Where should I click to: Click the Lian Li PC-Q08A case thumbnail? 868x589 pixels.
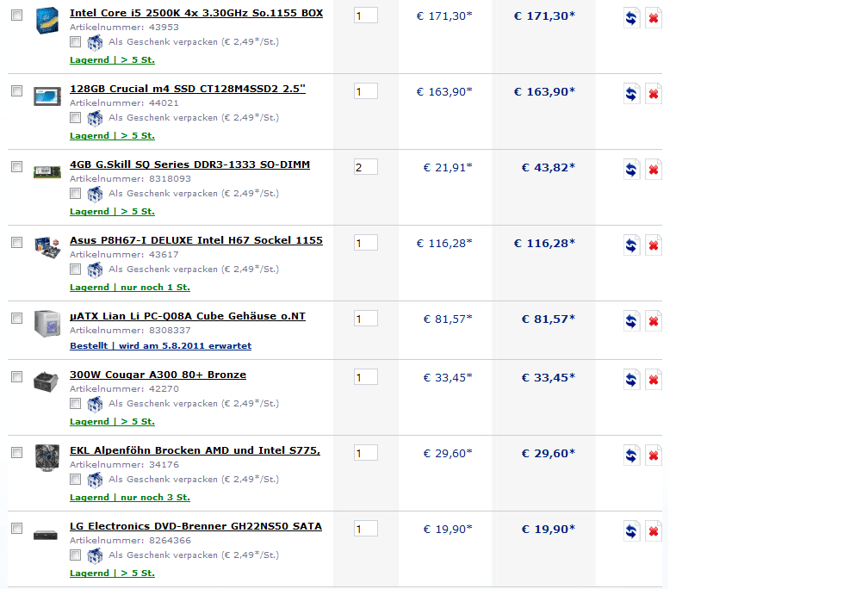(46, 323)
